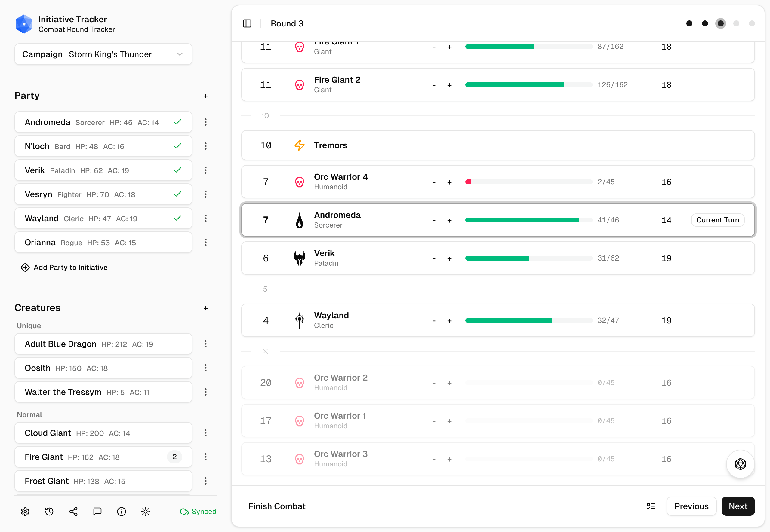770x532 pixels.
Task: Click the defeated section X divider
Action: (265, 351)
